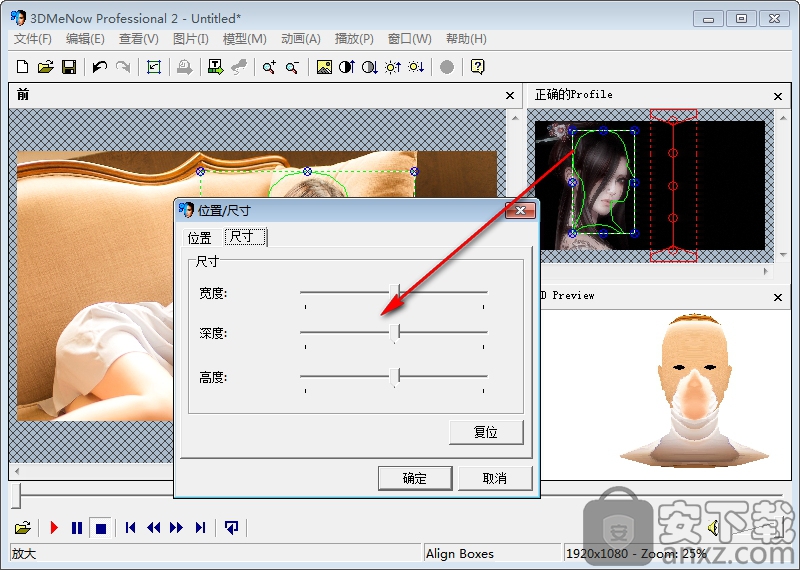Image resolution: width=800 pixels, height=570 pixels.
Task: Click the Align Boxes status text
Action: [460, 554]
